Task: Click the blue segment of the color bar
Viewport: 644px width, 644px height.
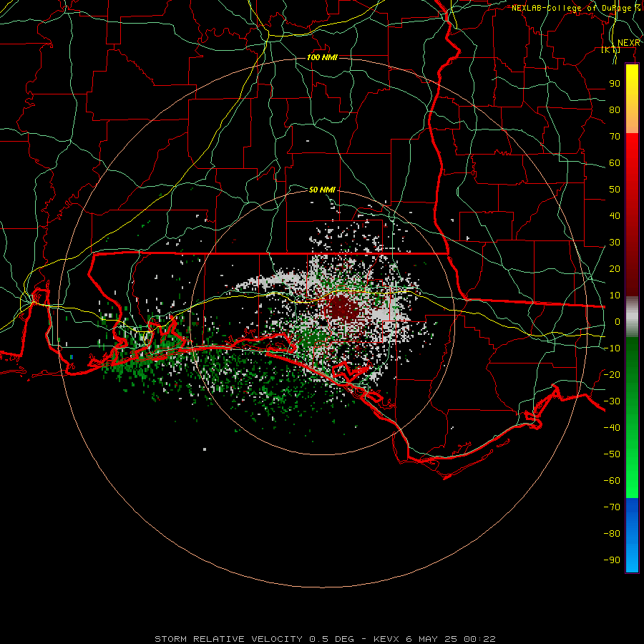Action: pos(632,535)
